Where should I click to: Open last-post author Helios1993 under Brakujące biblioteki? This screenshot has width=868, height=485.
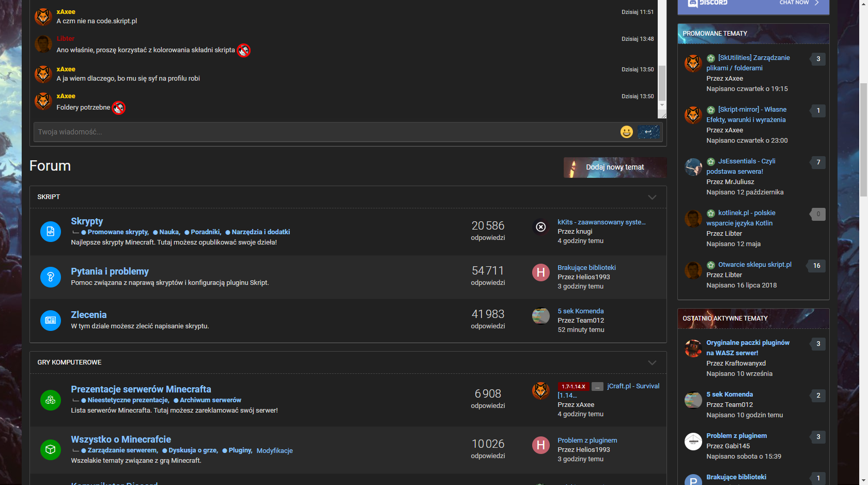coord(593,277)
